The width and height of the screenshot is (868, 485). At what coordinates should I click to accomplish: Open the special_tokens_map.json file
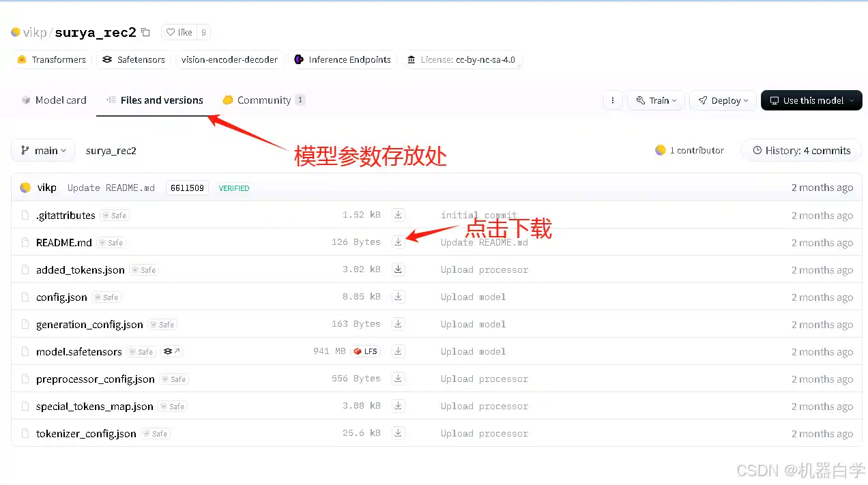point(94,406)
